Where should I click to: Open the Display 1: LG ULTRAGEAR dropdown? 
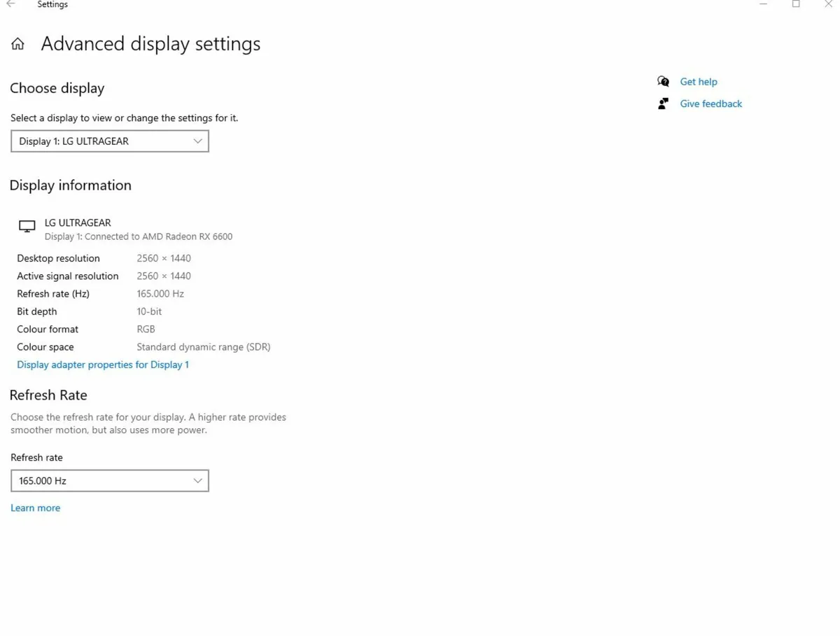point(109,141)
